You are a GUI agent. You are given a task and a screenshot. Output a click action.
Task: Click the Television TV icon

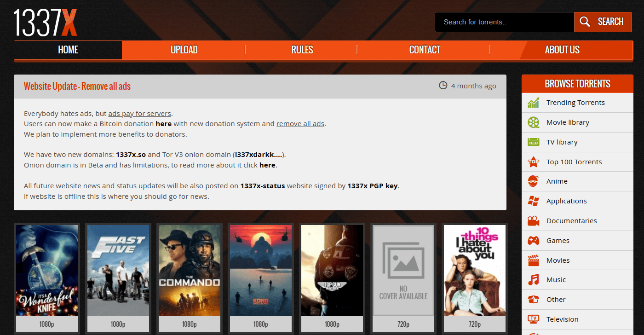click(x=534, y=319)
